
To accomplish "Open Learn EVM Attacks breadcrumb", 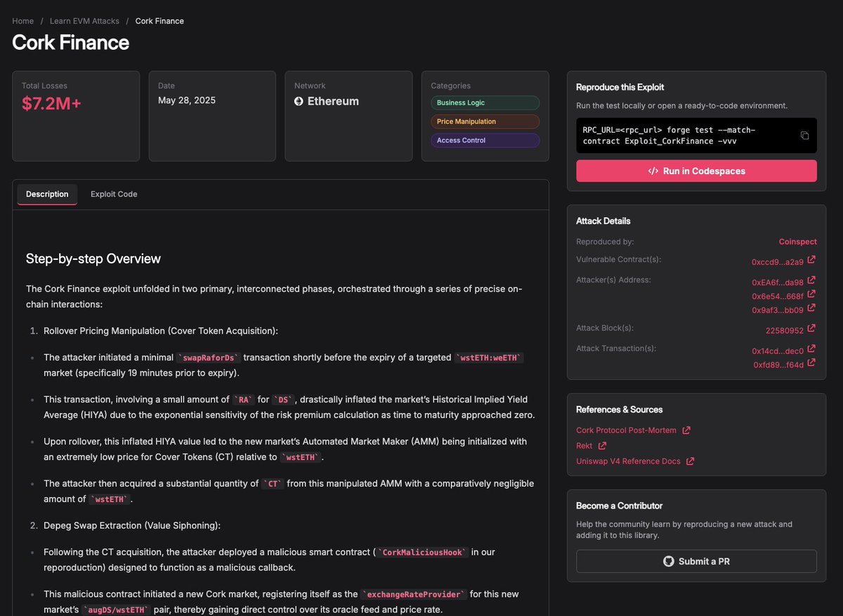I will point(84,21).
